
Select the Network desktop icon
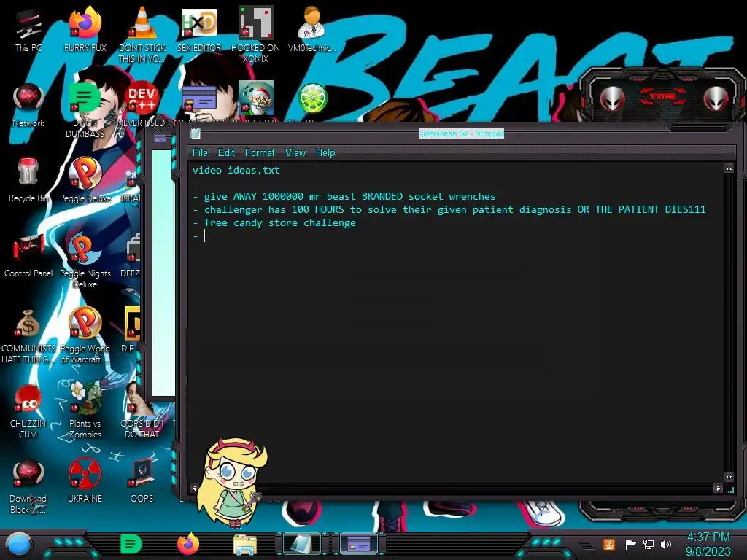(28, 105)
